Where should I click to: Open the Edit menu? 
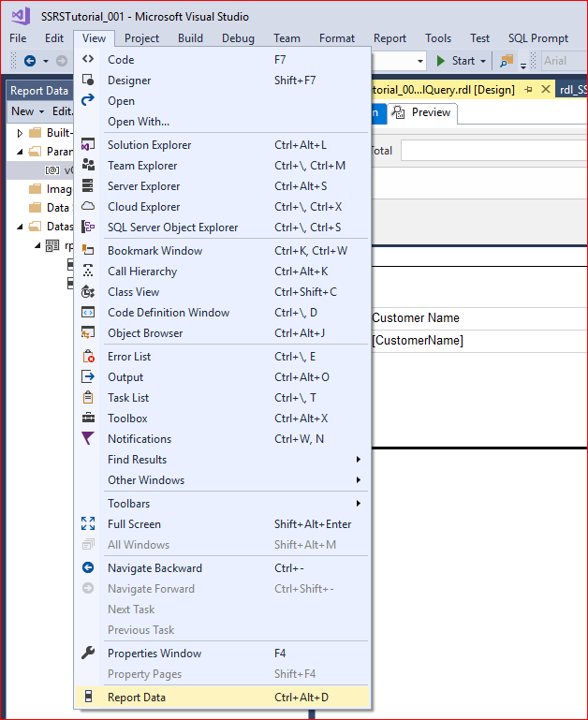coord(54,38)
